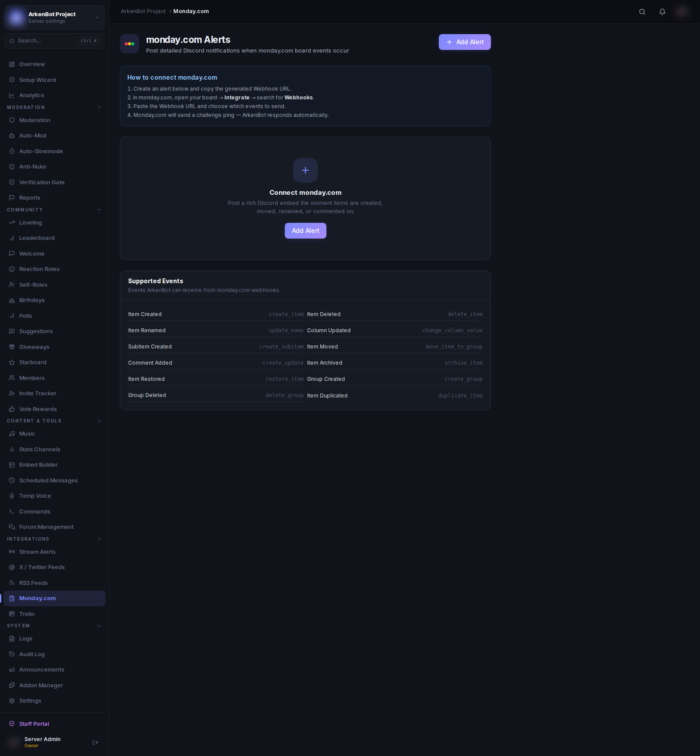700x756 pixels.
Task: Click the search magnifier icon in top bar
Action: 642,12
